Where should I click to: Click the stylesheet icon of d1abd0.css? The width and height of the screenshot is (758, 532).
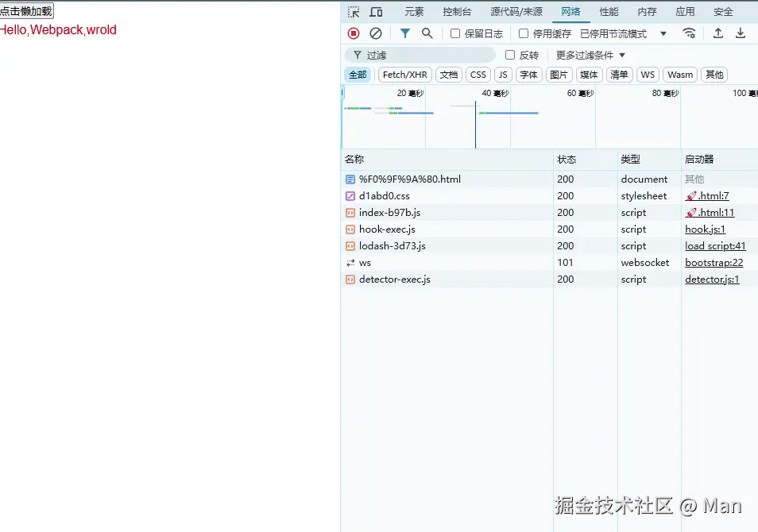[x=350, y=196]
